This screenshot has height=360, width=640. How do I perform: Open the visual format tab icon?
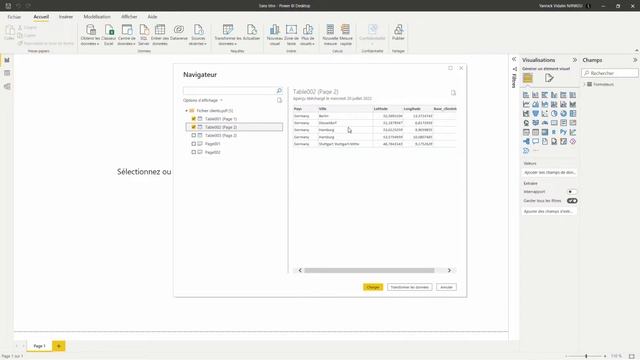coord(549,78)
